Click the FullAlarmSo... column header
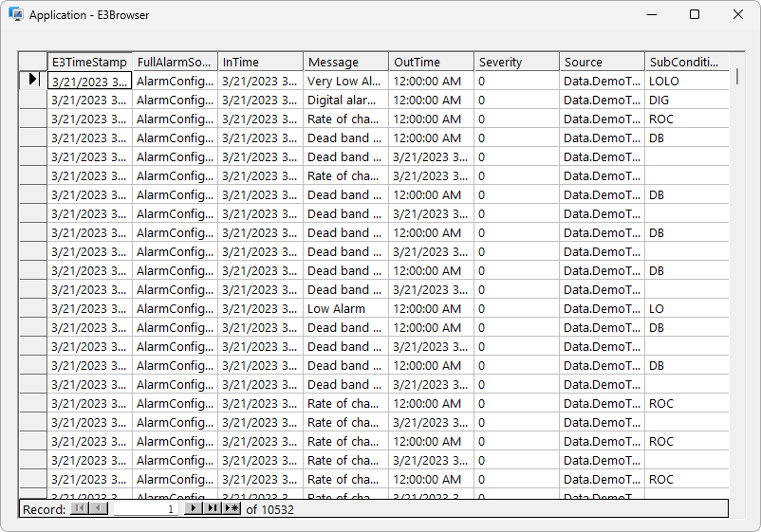The height and width of the screenshot is (532, 761). click(x=175, y=62)
